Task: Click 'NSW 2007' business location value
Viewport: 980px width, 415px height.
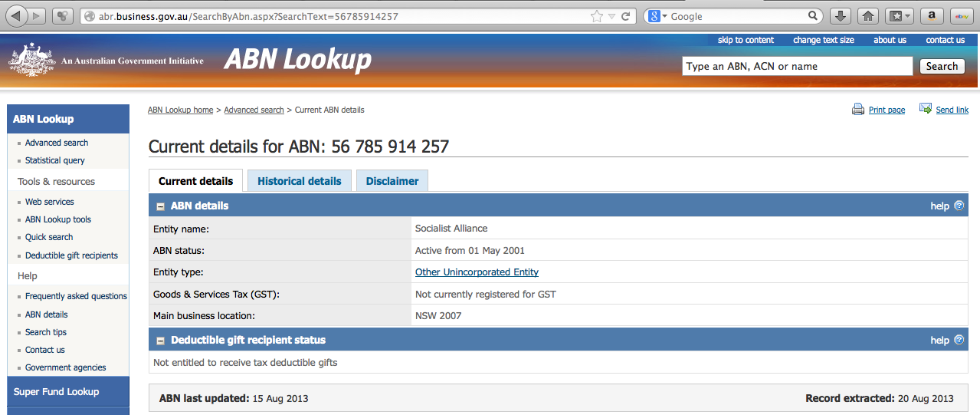Action: tap(438, 315)
